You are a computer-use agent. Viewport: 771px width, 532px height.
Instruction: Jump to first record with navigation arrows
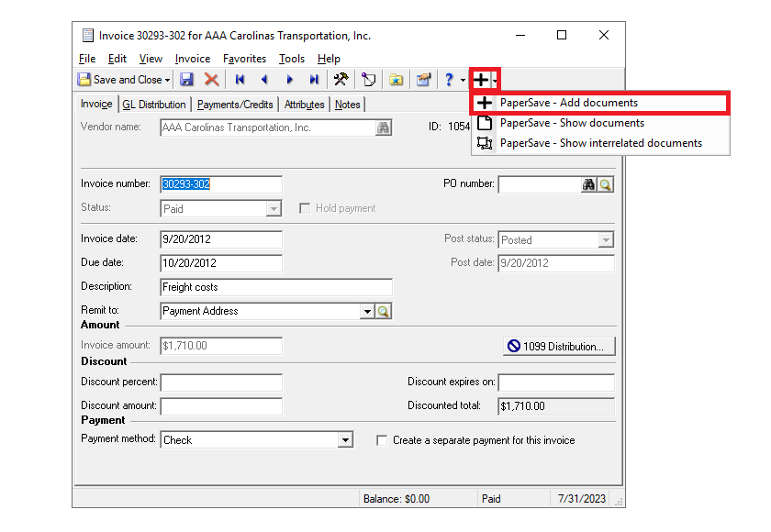pos(240,80)
